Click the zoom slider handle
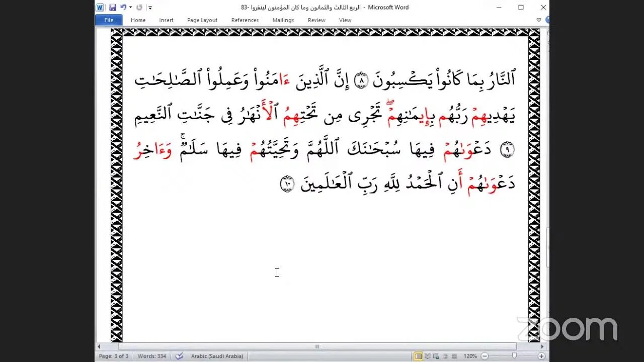Viewport: 644px width, 362px height. [x=514, y=356]
